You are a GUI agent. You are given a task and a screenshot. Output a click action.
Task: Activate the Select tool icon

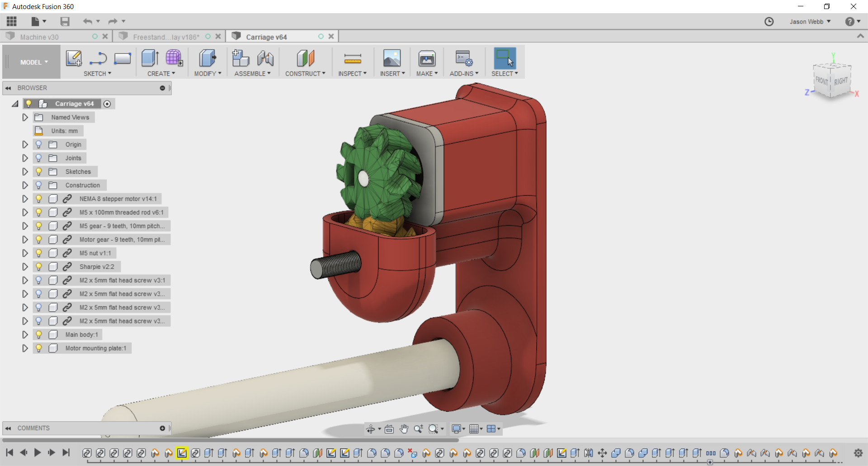pyautogui.click(x=505, y=58)
